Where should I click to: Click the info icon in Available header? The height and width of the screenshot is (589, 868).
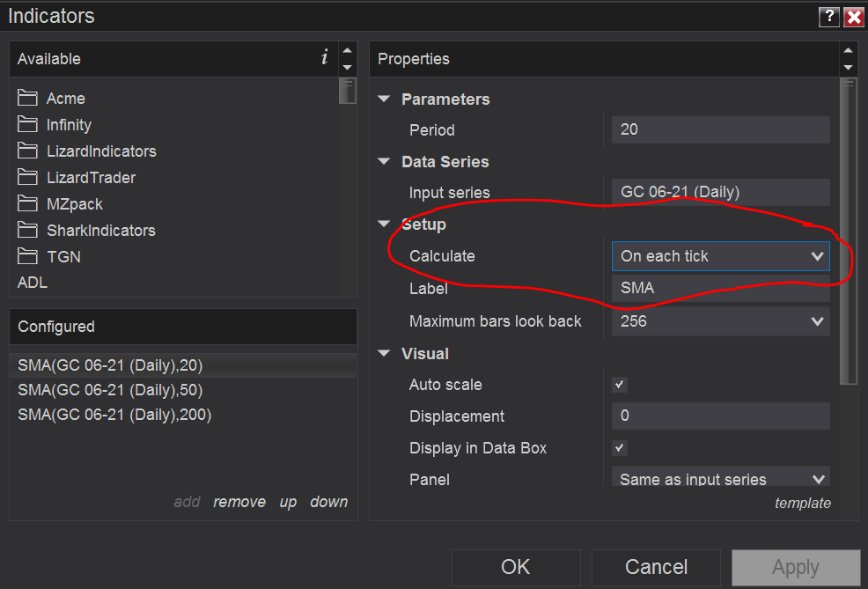click(x=324, y=56)
